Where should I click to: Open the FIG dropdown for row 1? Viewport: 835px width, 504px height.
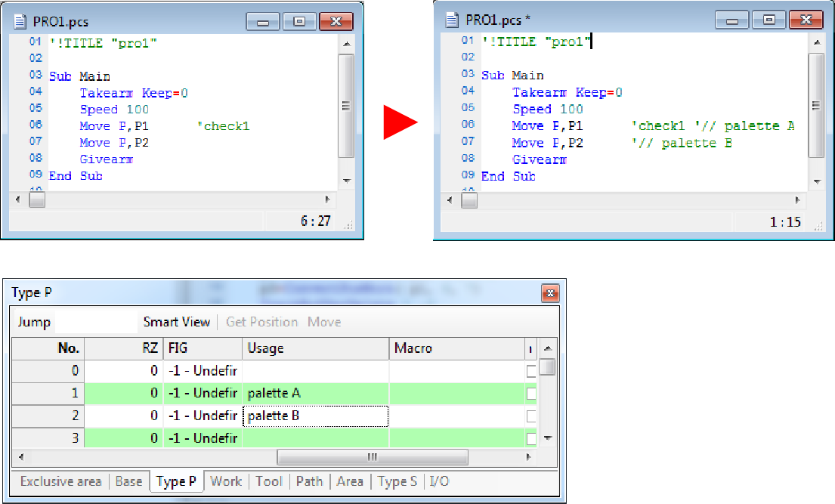pos(202,394)
